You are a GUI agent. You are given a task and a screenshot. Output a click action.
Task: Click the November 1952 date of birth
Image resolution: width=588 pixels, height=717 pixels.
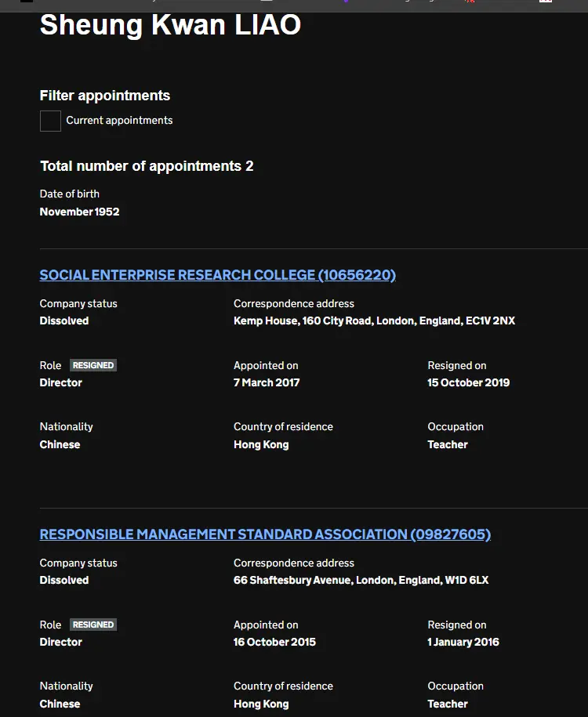click(80, 212)
